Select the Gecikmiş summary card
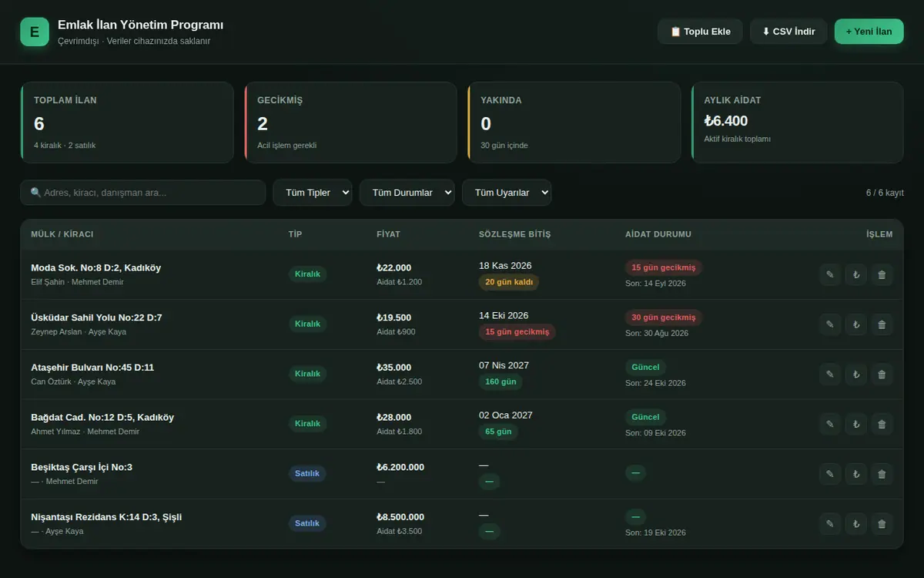The width and height of the screenshot is (924, 578). 350,123
